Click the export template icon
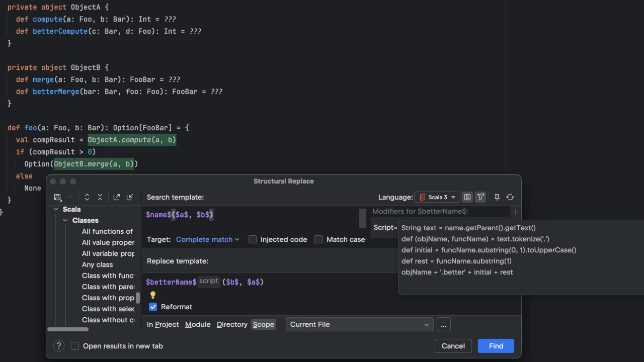The image size is (644, 362). (117, 198)
